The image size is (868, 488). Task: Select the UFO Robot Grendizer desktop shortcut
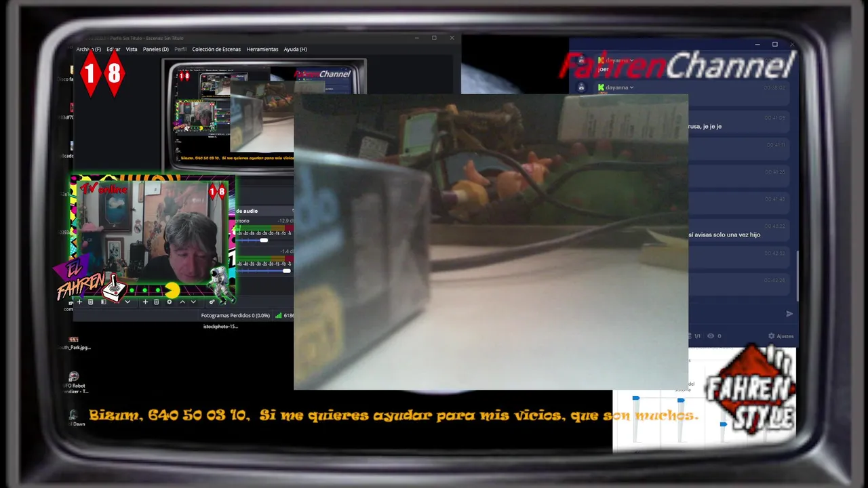coord(74,382)
